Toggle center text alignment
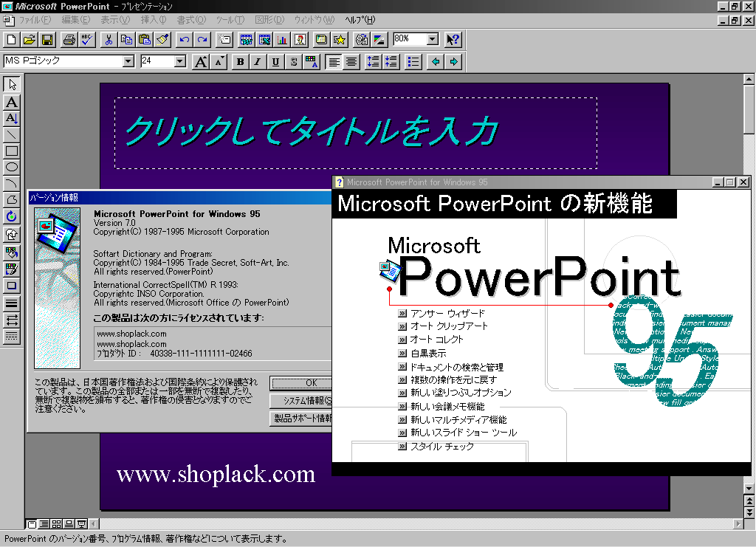This screenshot has width=756, height=547. pyautogui.click(x=351, y=62)
